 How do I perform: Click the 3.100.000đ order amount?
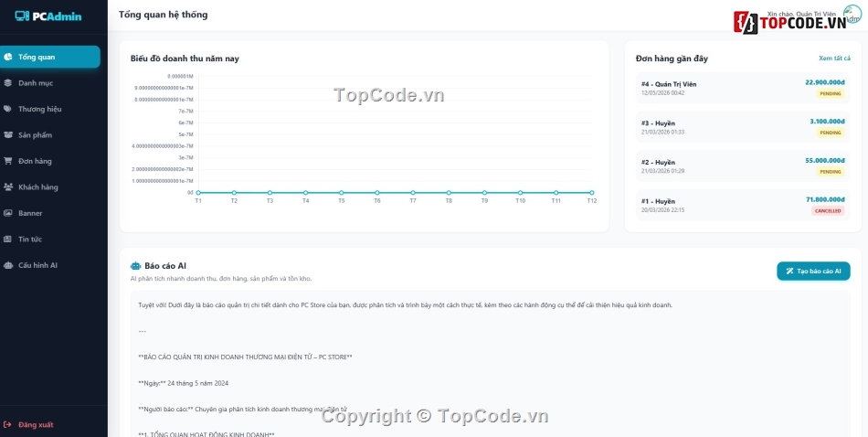pyautogui.click(x=827, y=121)
